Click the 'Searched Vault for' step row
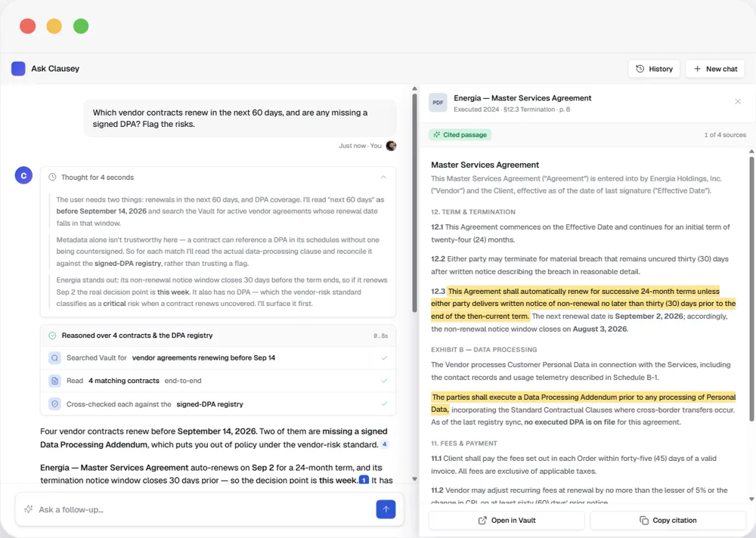The height and width of the screenshot is (538, 756). pos(218,358)
